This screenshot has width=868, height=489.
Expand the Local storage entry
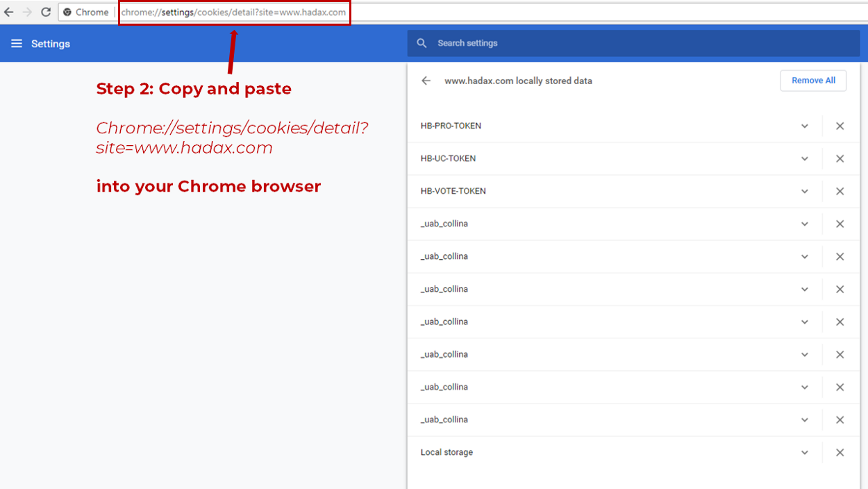(805, 453)
